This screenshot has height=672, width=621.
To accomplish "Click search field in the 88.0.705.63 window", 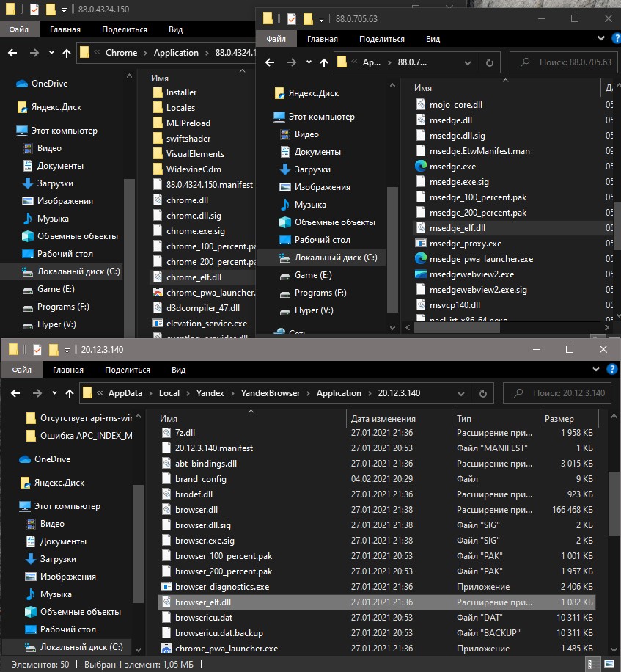I will (x=564, y=62).
